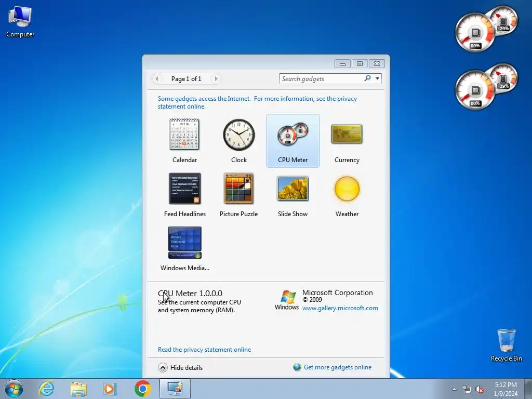Click Read the privacy statement online

204,350
